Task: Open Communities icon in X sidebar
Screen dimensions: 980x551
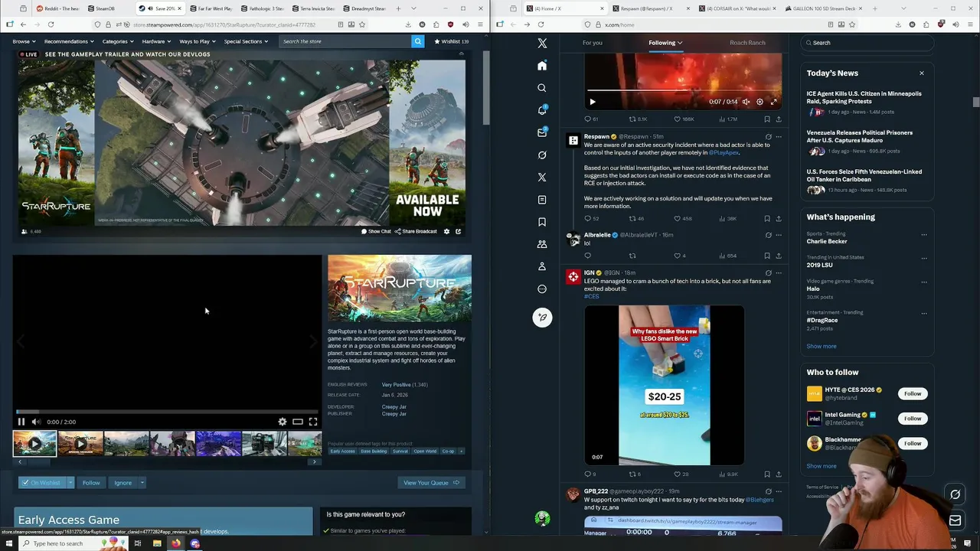Action: (x=542, y=244)
